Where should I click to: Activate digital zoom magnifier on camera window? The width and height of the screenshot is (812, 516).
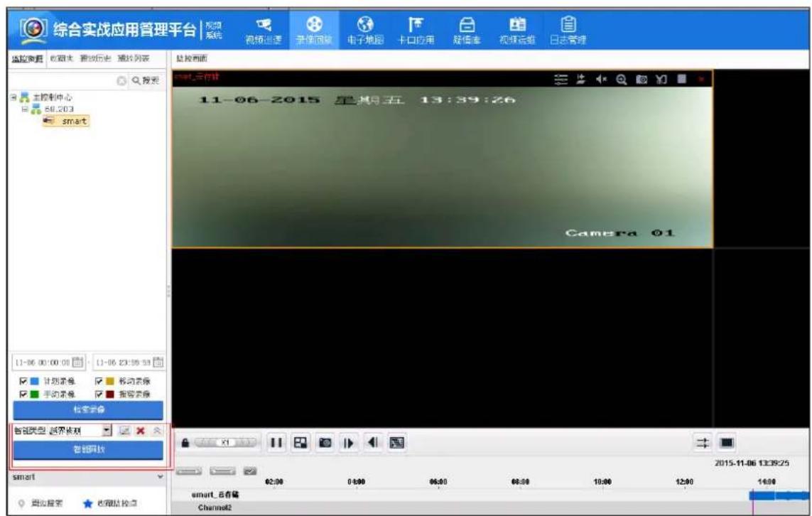622,80
